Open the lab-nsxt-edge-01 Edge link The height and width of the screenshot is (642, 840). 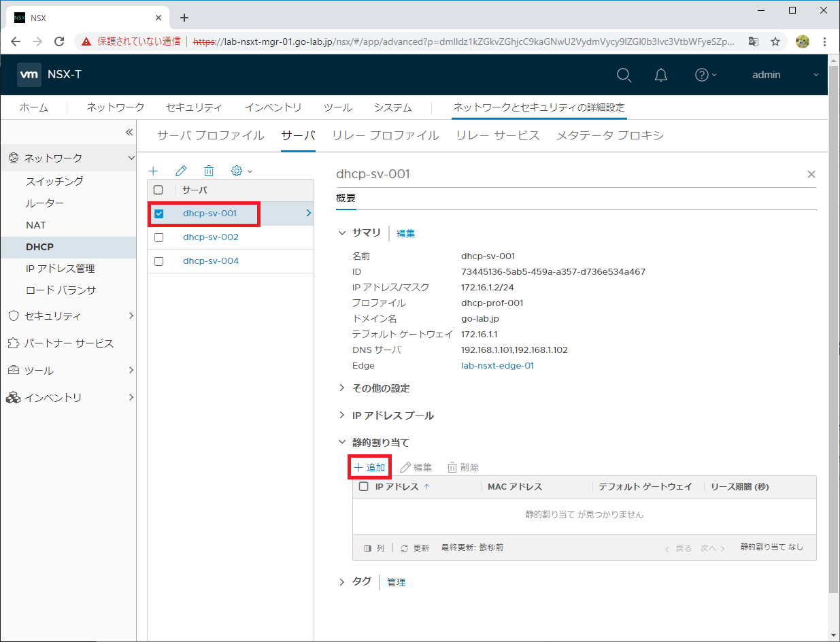(497, 365)
